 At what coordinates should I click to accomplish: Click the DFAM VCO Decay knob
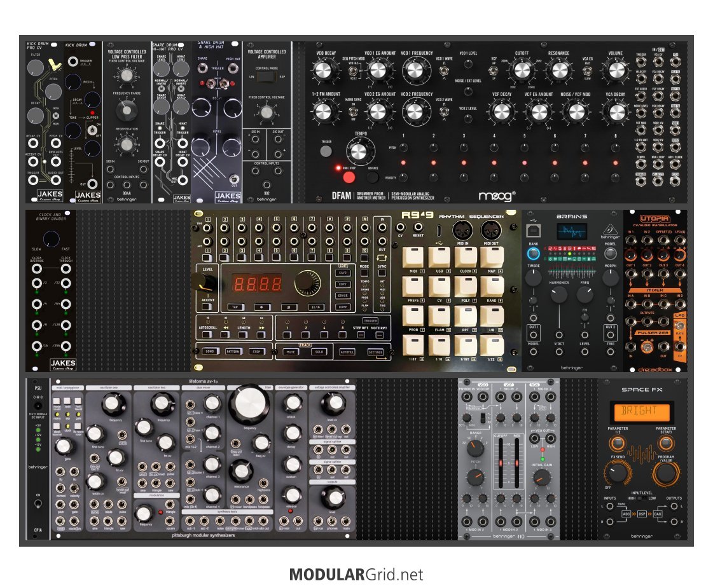point(323,71)
